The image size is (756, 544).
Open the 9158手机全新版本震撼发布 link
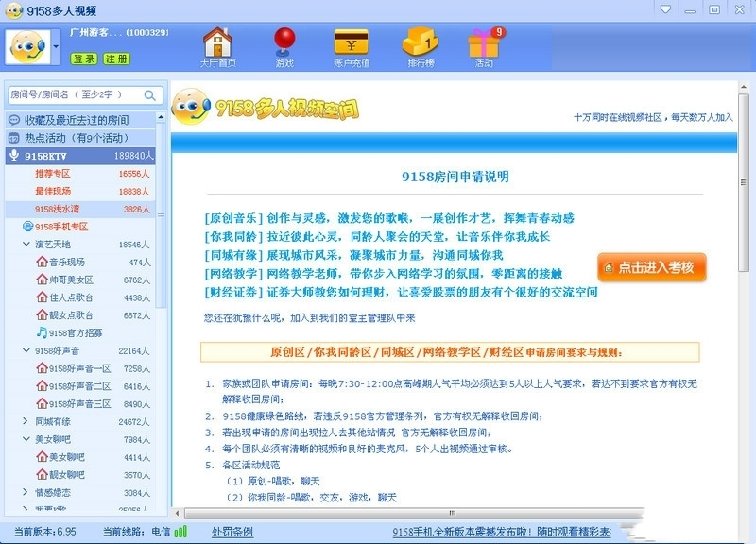[x=502, y=532]
